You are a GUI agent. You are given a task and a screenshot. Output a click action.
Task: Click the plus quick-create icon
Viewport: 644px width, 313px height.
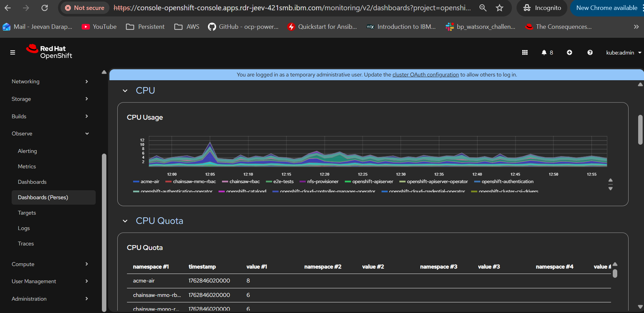pyautogui.click(x=569, y=52)
